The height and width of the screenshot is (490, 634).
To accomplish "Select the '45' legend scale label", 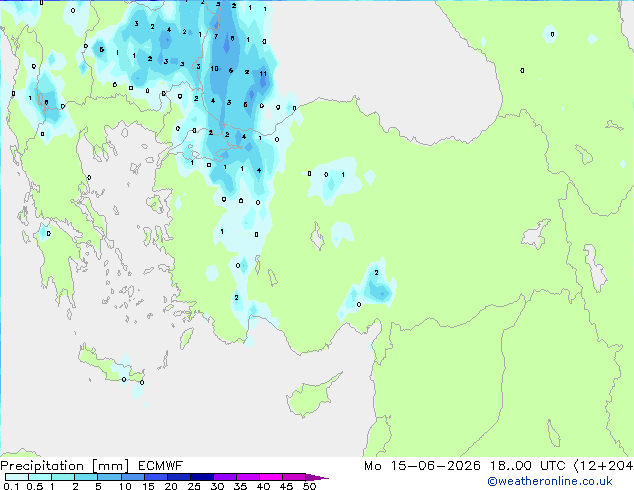I will click(x=286, y=486).
